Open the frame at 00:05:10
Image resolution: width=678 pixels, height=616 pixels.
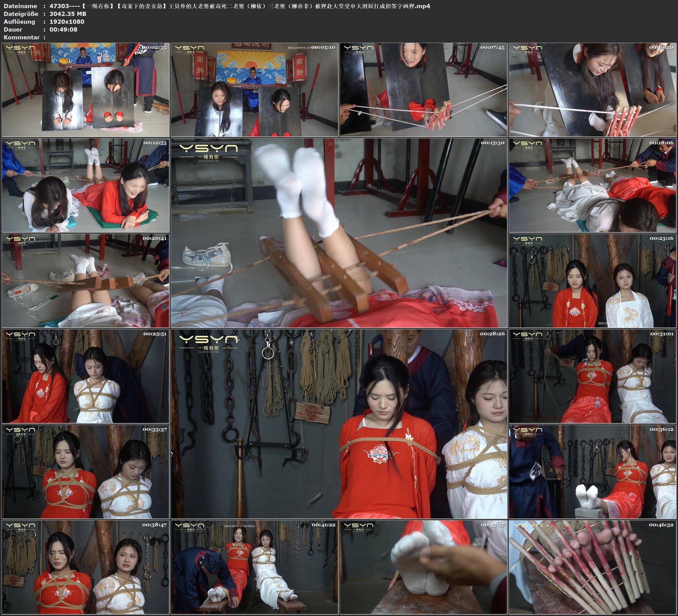click(254, 89)
